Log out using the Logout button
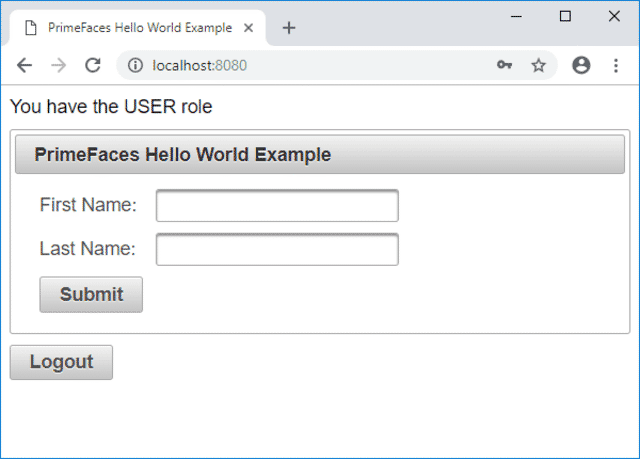 point(61,362)
